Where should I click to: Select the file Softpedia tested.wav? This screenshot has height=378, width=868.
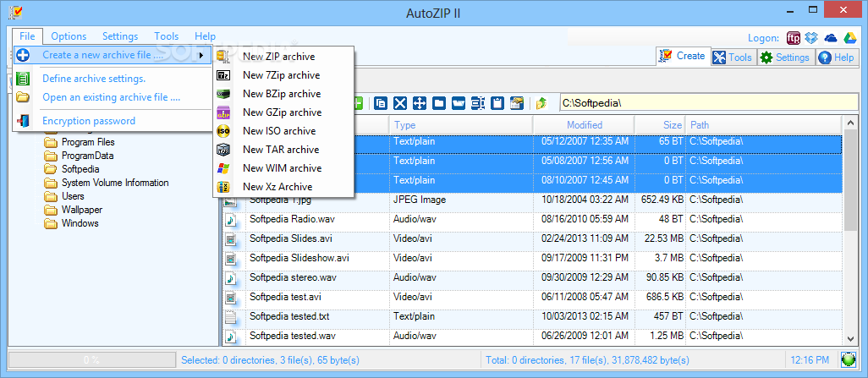pyautogui.click(x=292, y=336)
